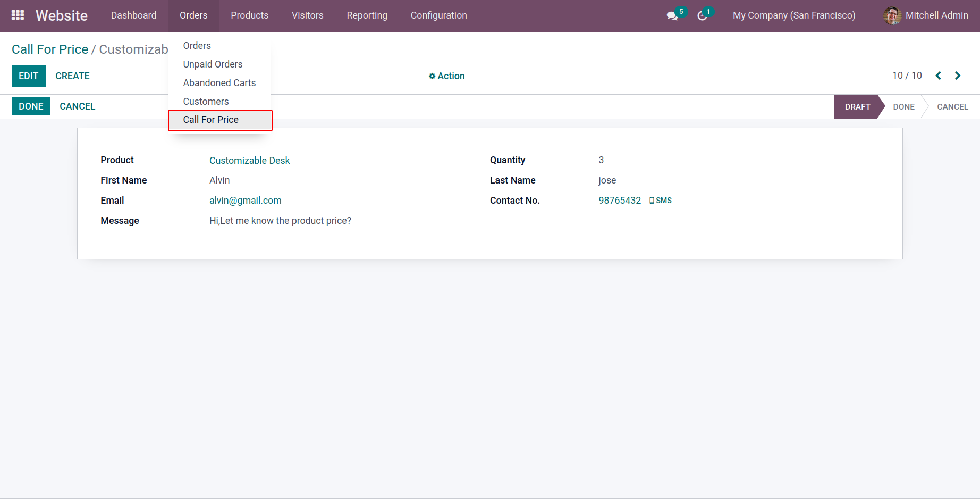Open the Reporting menu

pos(367,15)
